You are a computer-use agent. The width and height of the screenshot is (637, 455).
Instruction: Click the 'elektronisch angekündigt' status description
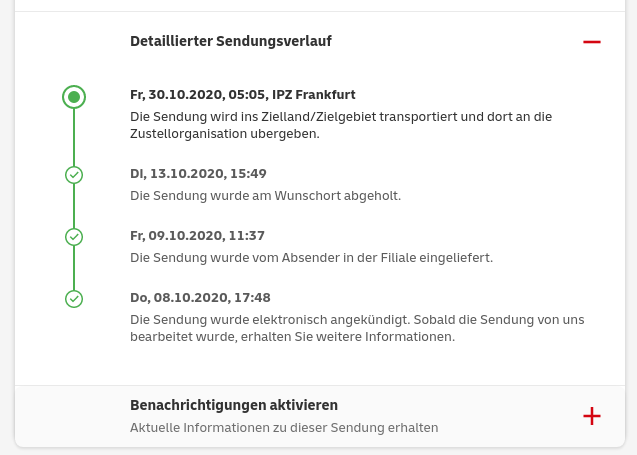point(357,328)
